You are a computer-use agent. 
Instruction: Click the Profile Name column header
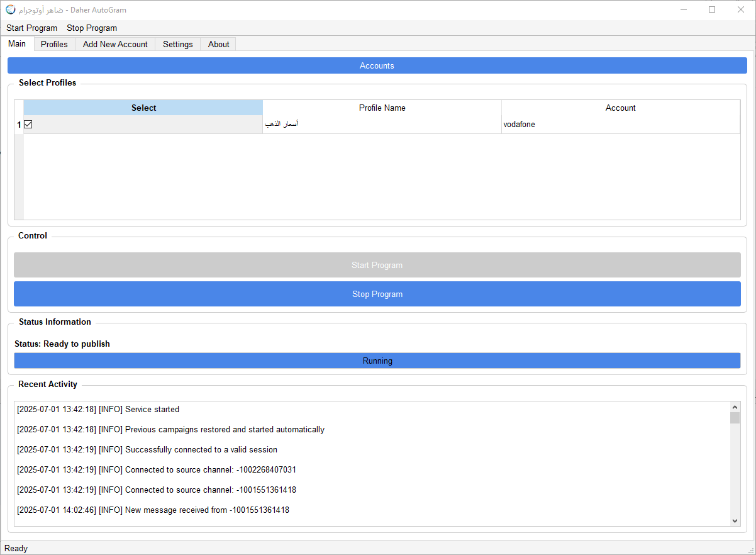pyautogui.click(x=382, y=108)
